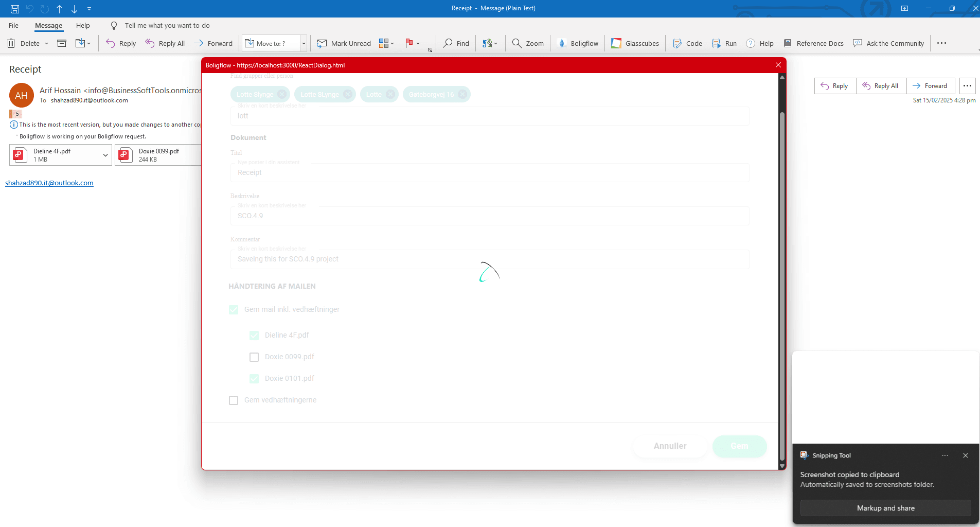Open the Categorize colored squares dropdown
The width and height of the screenshot is (980, 527).
(x=386, y=43)
